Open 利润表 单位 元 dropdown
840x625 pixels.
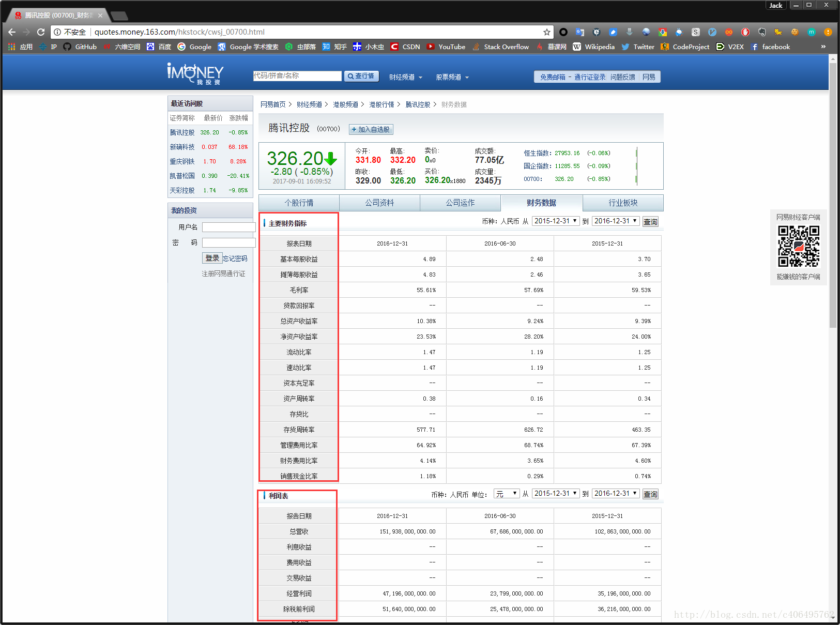507,494
